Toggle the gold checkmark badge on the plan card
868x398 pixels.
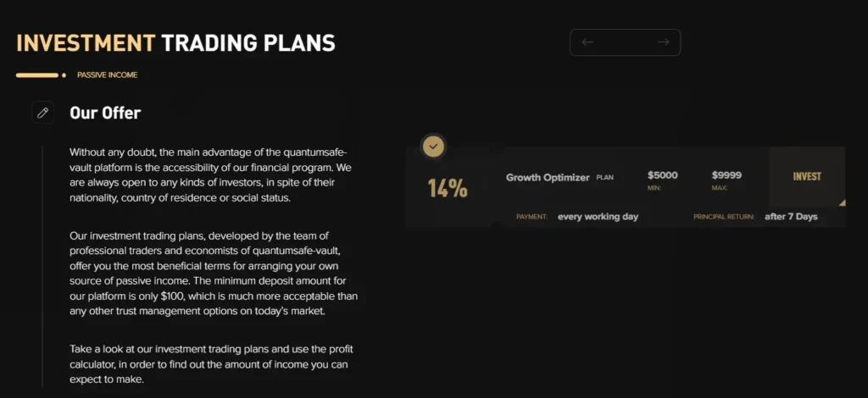[434, 146]
